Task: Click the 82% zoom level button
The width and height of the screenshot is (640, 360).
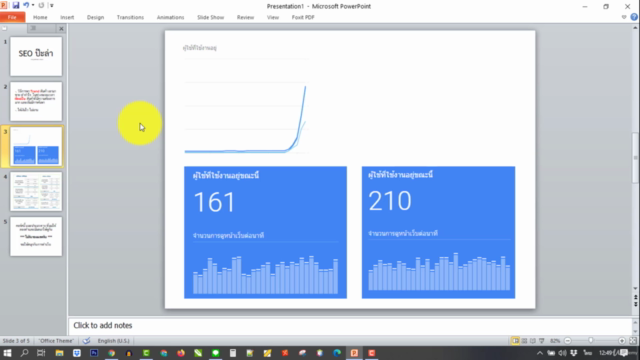Action: (555, 340)
